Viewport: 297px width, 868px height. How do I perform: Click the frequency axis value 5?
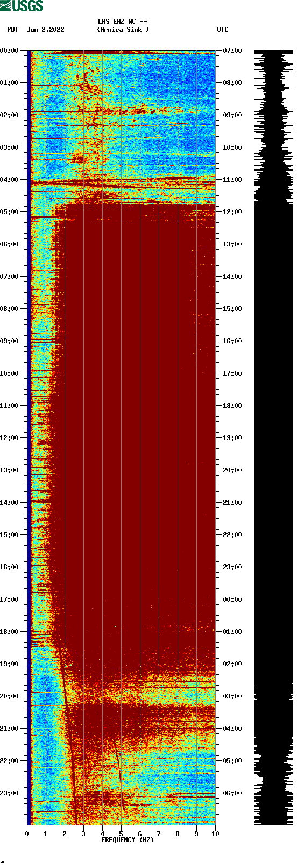pos(121,834)
